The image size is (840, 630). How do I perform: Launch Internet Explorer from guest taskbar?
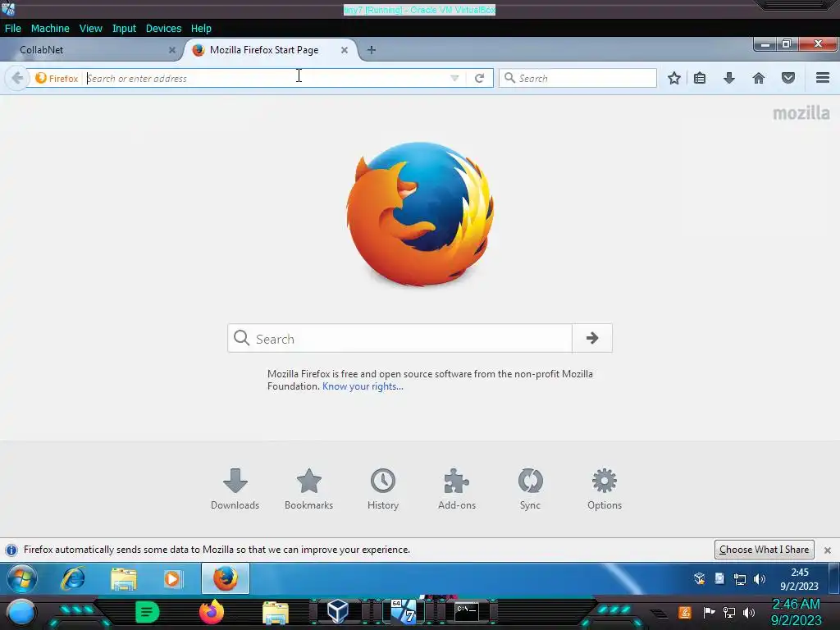coord(73,578)
